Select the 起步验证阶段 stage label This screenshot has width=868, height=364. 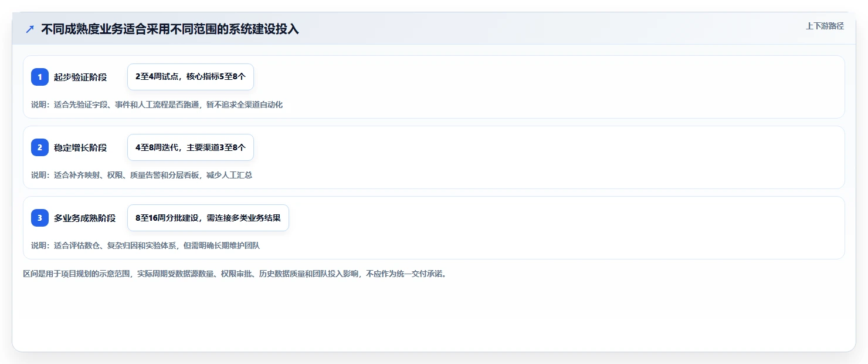(80, 77)
